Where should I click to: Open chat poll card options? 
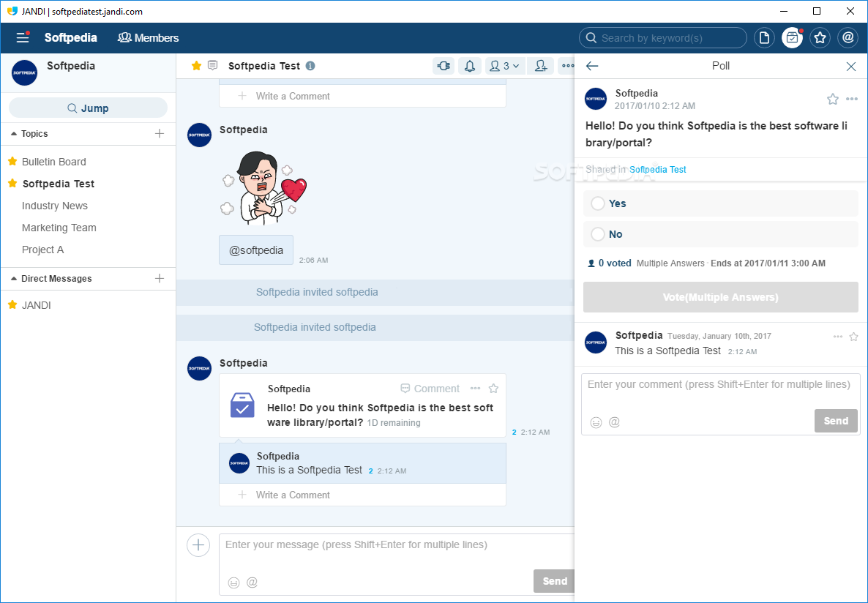click(475, 388)
